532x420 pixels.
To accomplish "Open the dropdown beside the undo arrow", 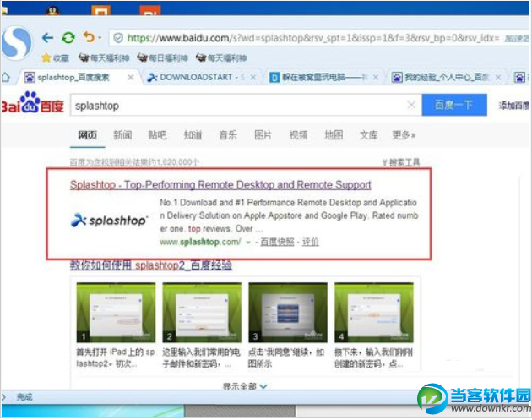I will [100, 38].
